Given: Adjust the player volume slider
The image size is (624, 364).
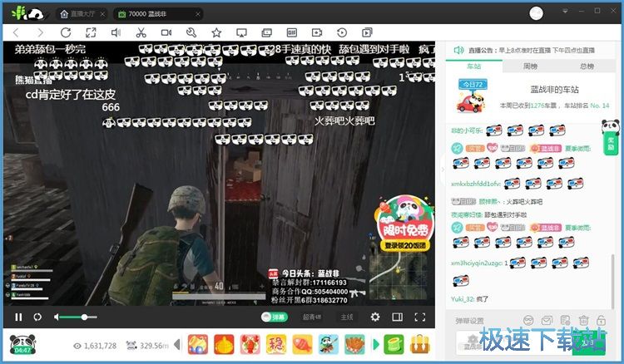Looking at the screenshot, I should click(x=79, y=317).
